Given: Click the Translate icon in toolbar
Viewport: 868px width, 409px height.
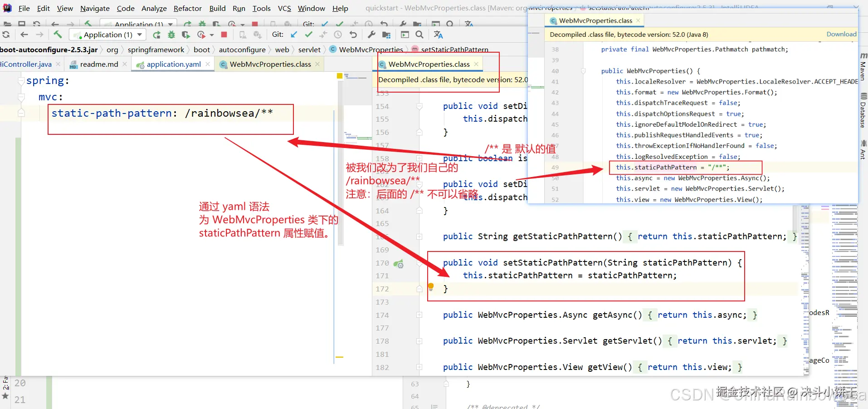Looking at the screenshot, I should (x=438, y=34).
